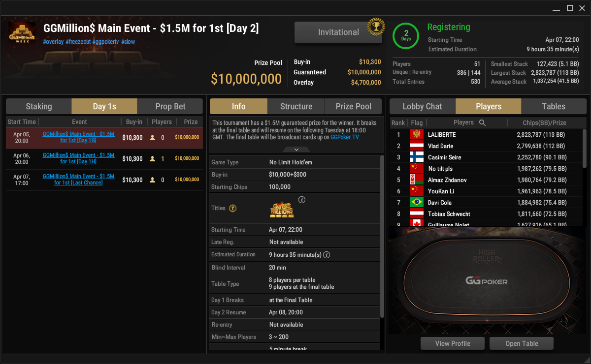The width and height of the screenshot is (591, 364).
Task: Click the info icon beside Estimated Duration
Action: pos(326,255)
